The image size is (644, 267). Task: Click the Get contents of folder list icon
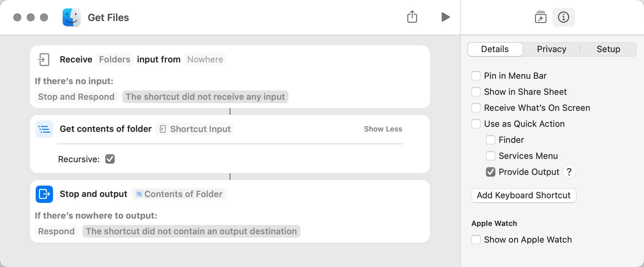44,129
